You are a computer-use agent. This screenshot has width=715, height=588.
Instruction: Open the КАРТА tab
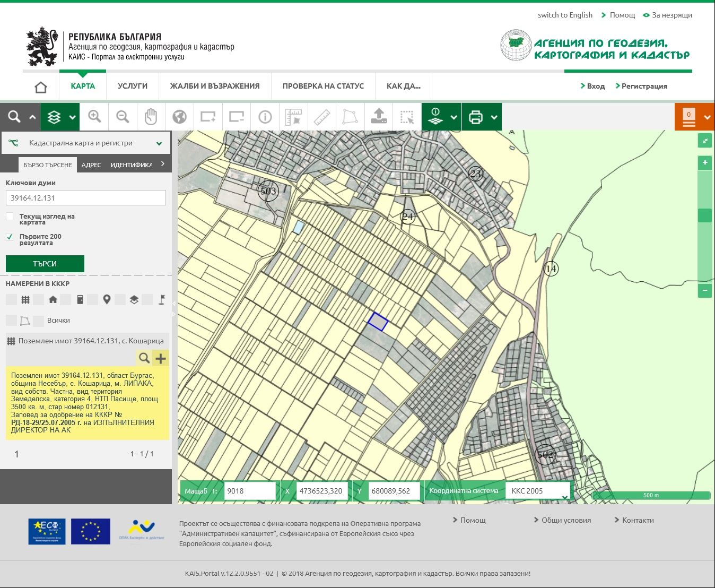pyautogui.click(x=83, y=86)
